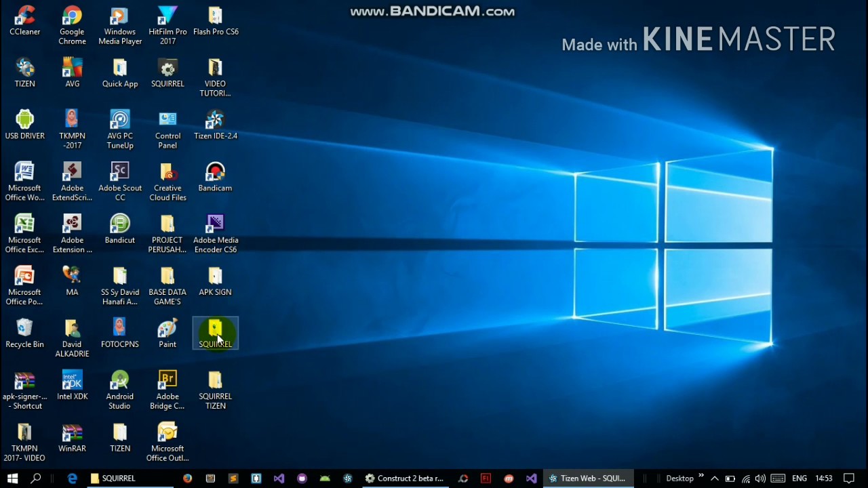
Task: Select the AVG desktop icon
Action: 72,73
